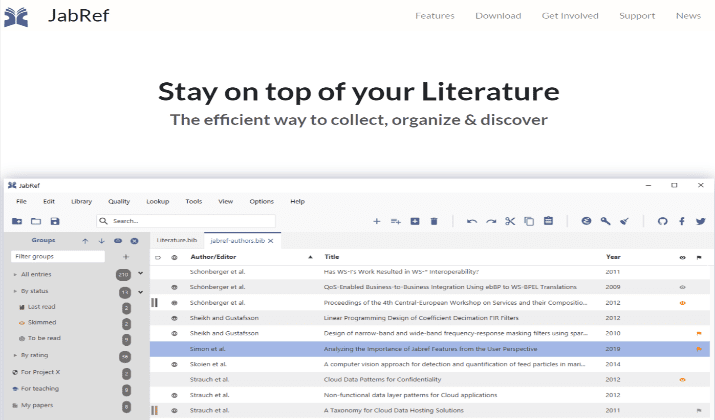This screenshot has width=715, height=420.
Task: Open the Features link in site navigation
Action: 435,16
